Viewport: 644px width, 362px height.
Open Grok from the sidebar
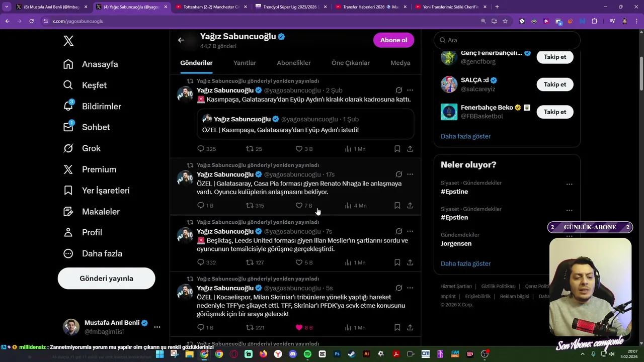(82, 148)
